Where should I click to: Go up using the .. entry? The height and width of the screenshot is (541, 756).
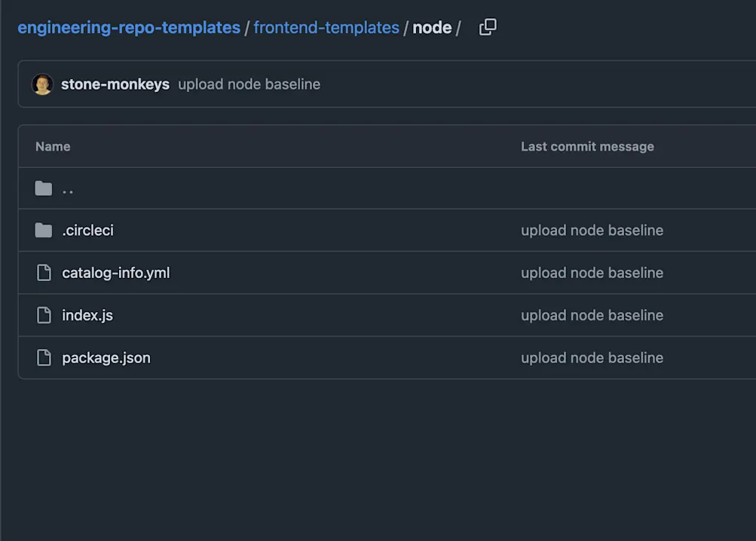point(67,189)
